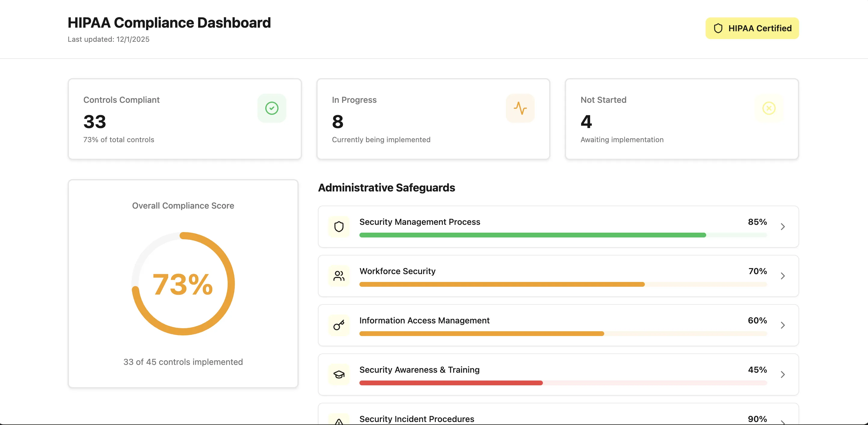868x425 pixels.
Task: Click the key icon for Information Access Management
Action: tap(339, 325)
